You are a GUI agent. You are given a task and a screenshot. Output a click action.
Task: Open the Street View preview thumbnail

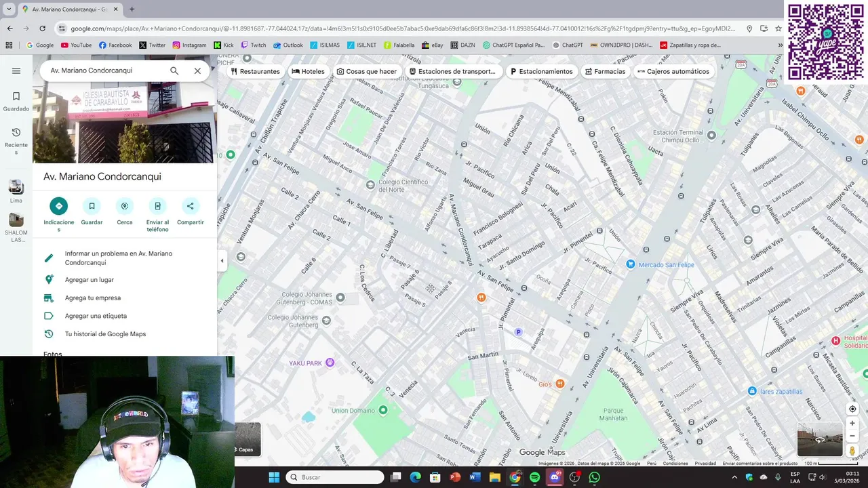820,439
